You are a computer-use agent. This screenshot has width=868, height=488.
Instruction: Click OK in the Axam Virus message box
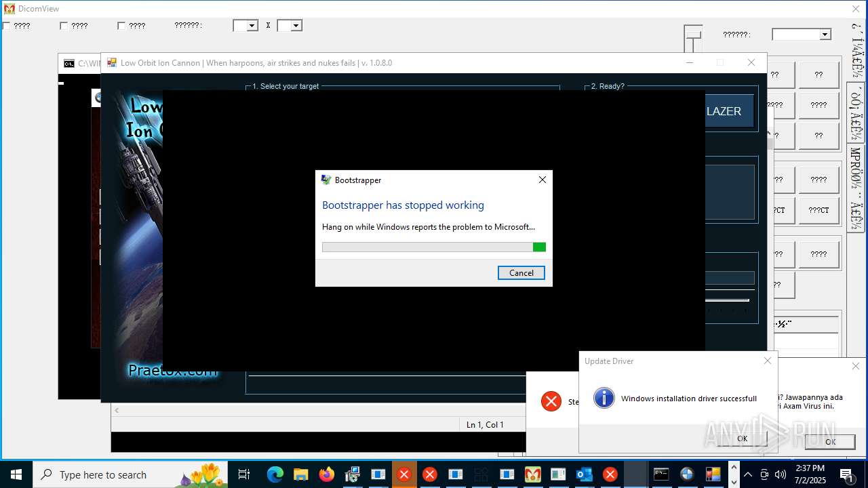click(x=830, y=441)
